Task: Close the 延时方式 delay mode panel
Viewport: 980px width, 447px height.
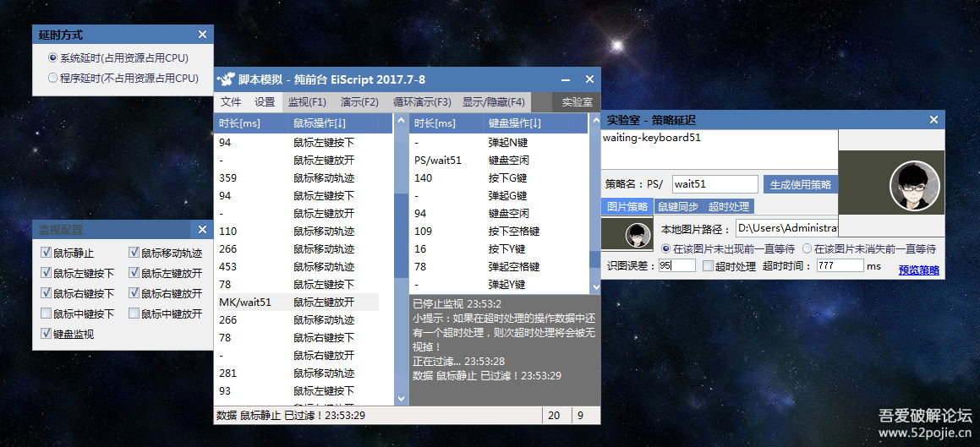Action: click(202, 35)
